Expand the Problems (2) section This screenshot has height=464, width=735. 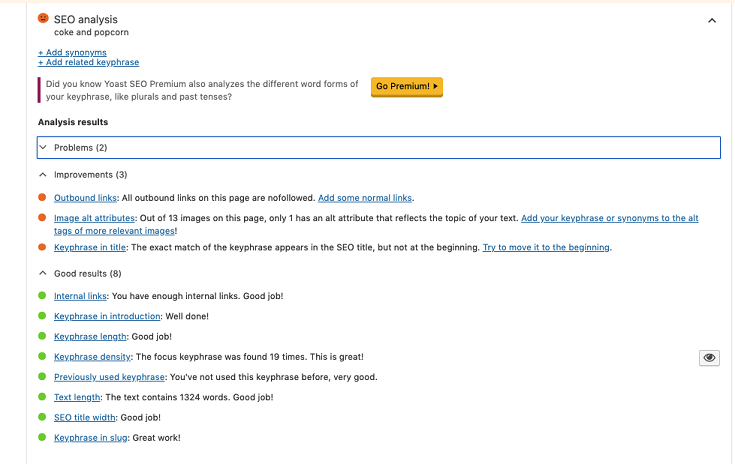point(80,148)
